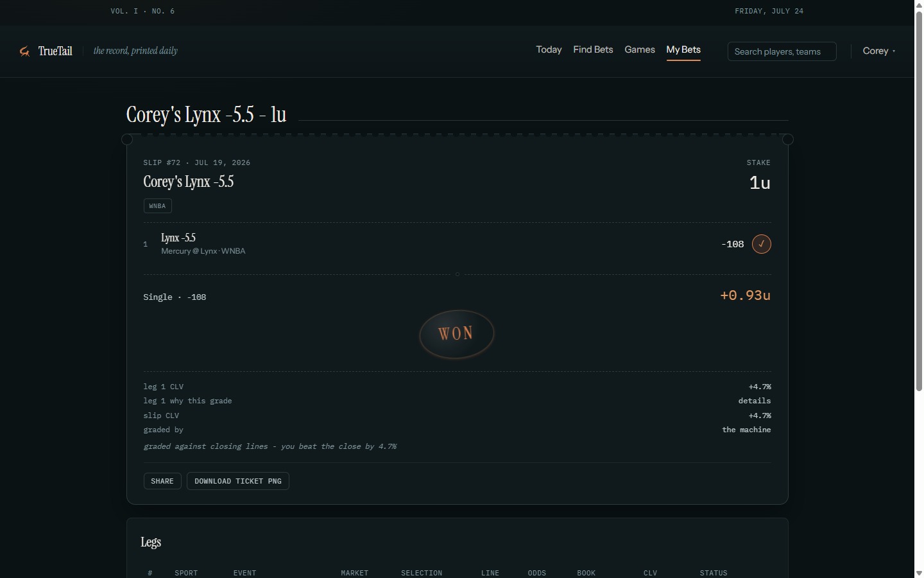924x578 pixels.
Task: Click 'the machine' graded by value
Action: point(746,430)
